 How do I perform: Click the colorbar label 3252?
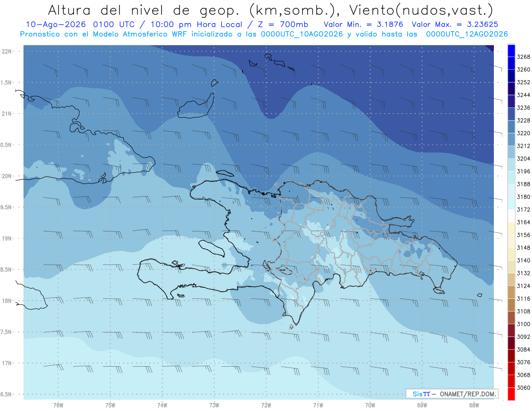[x=524, y=82]
